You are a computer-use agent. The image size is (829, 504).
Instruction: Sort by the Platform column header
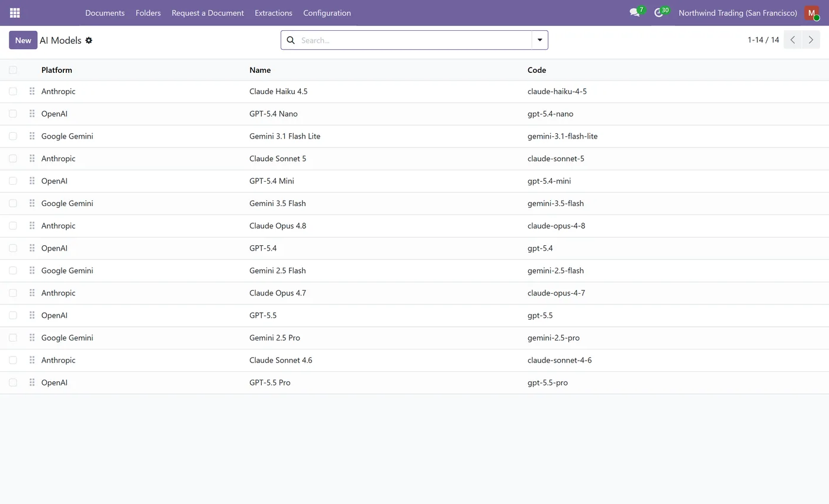pos(57,70)
